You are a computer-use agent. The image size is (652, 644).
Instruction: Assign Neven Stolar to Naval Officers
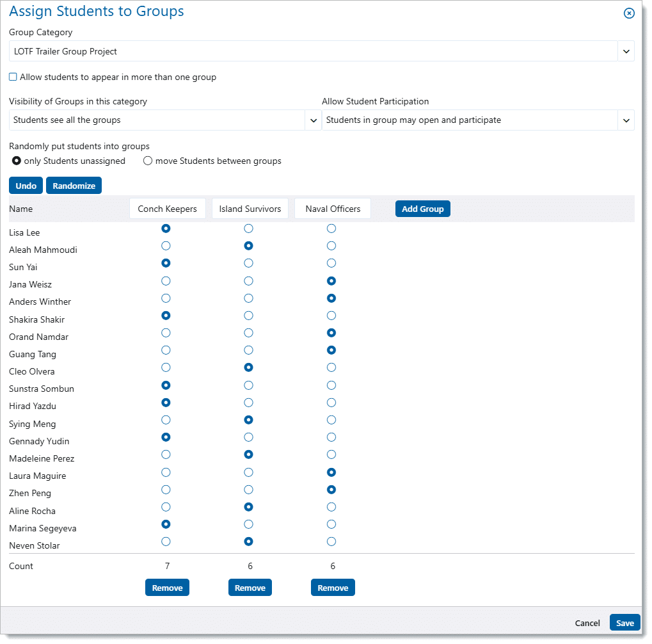331,542
